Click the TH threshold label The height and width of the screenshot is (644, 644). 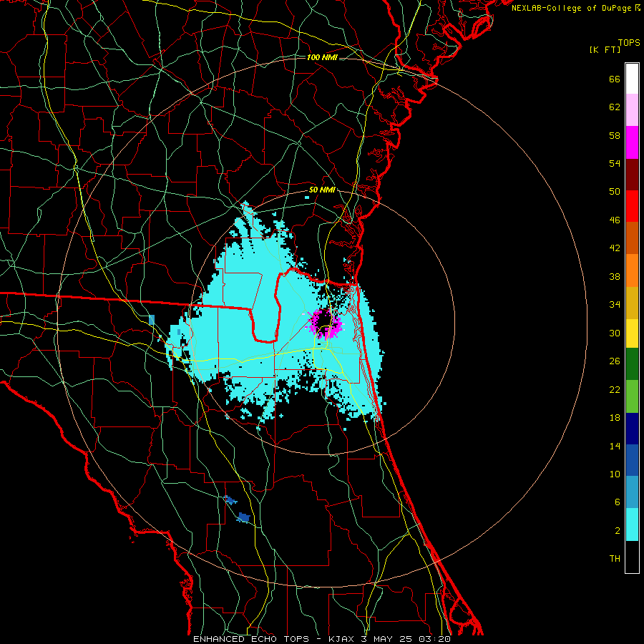pos(615,559)
